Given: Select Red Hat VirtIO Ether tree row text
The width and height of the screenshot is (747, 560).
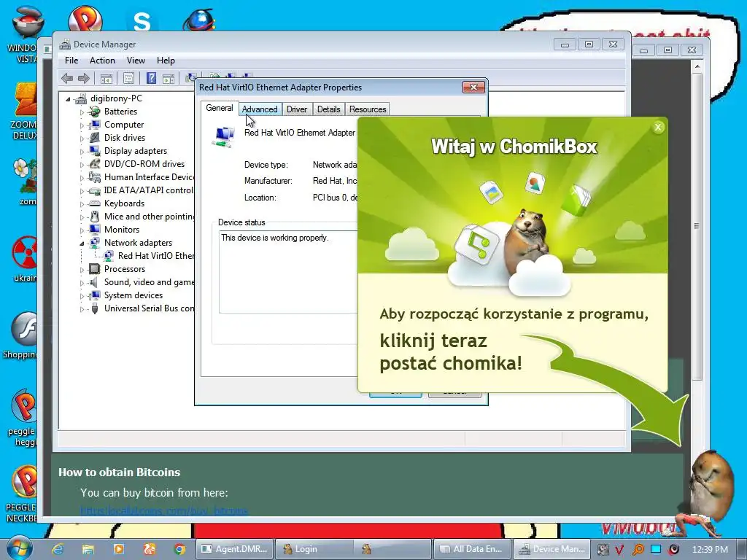Looking at the screenshot, I should coord(156,256).
